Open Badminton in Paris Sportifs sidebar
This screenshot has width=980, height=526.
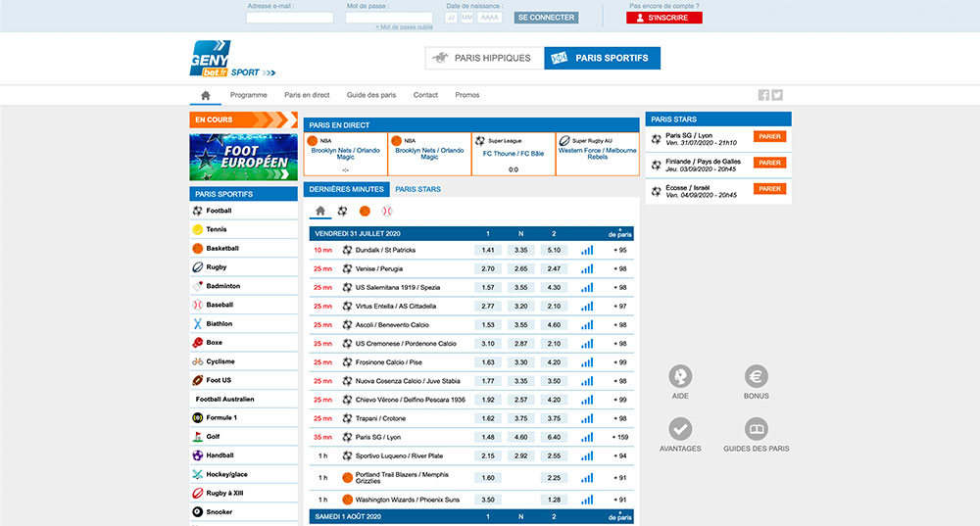244,285
